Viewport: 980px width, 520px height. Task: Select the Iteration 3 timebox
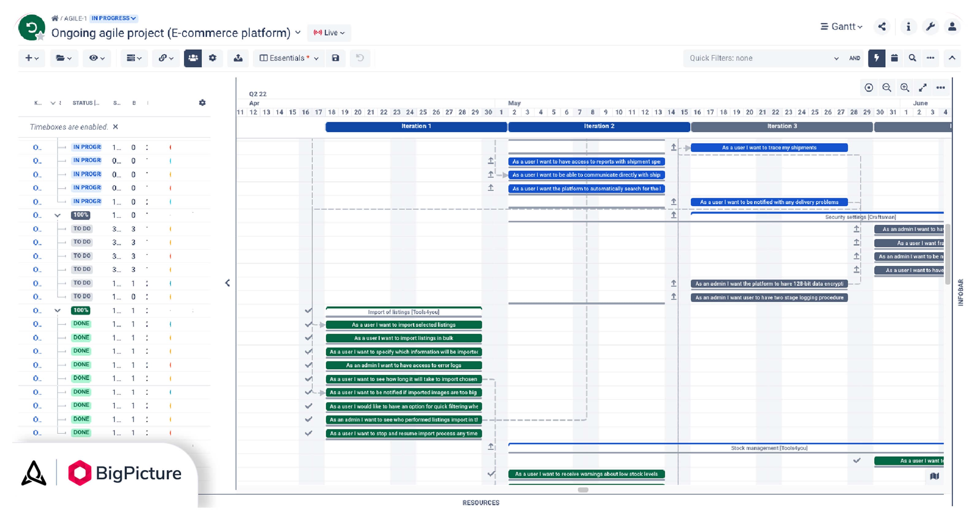pyautogui.click(x=782, y=126)
